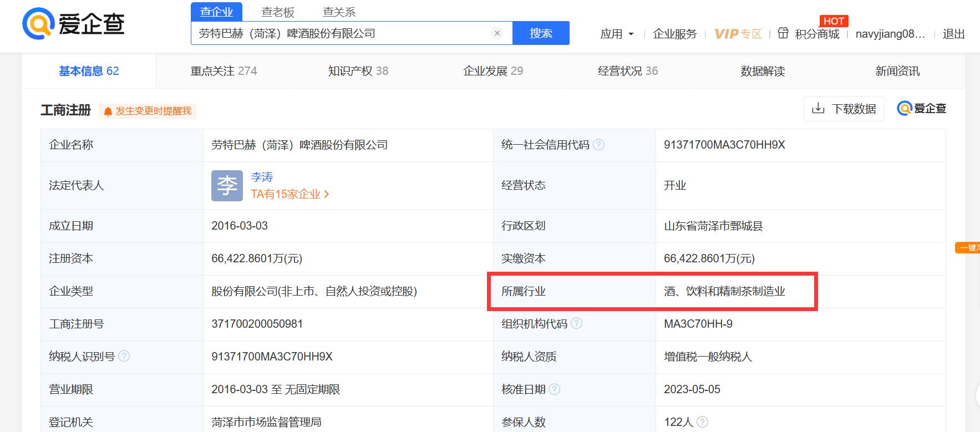The height and width of the screenshot is (432, 980).
Task: Click the credit code 91371700MA3C70HH9X in 统一社会信用代码 row
Action: [x=724, y=145]
